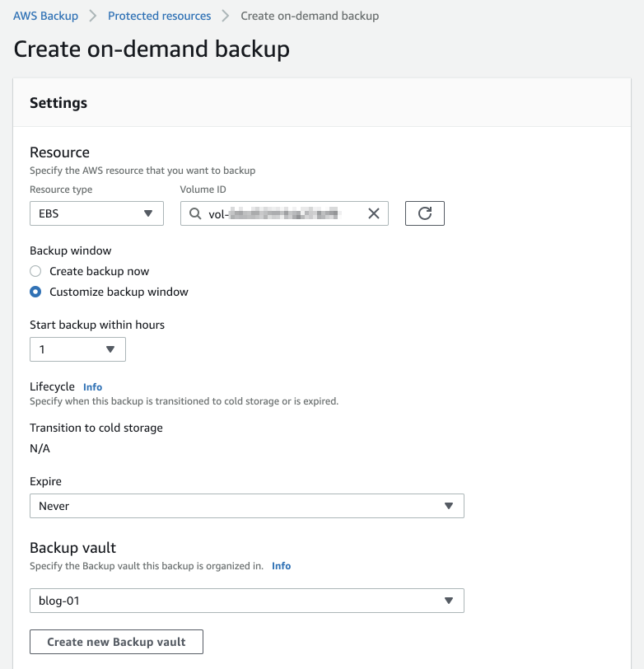
Task: Open the Expire dropdown set to Never
Action: [x=247, y=505]
